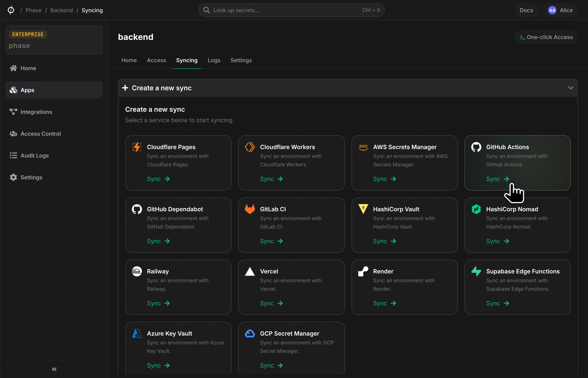The width and height of the screenshot is (588, 378).
Task: Click Sync link under HashiCorp Vault
Action: pos(385,241)
